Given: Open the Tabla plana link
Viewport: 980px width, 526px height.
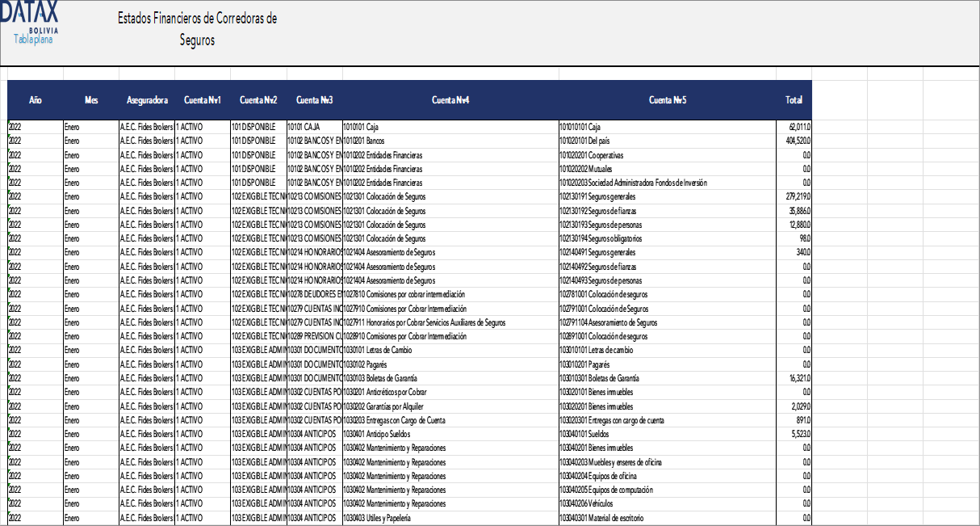Looking at the screenshot, I should pos(32,39).
